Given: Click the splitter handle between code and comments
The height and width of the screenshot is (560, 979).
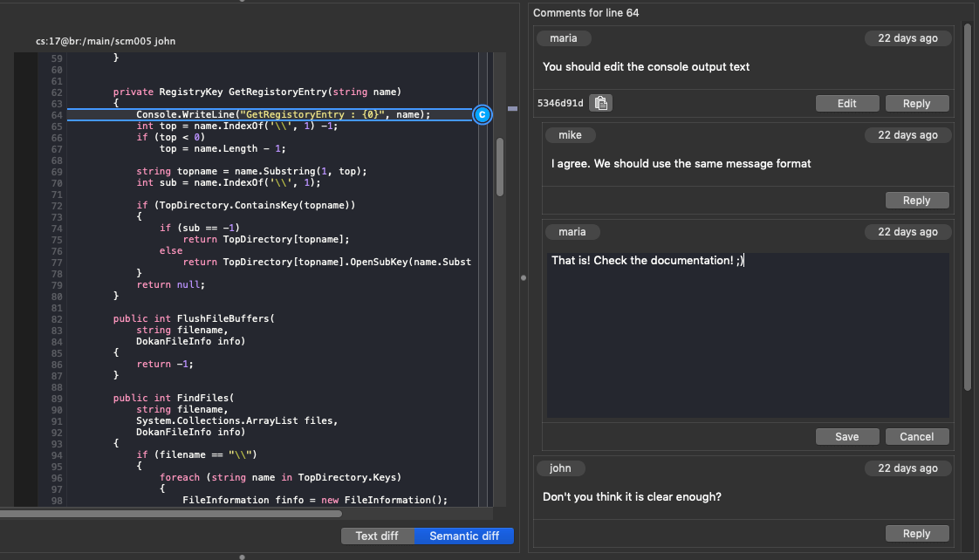Looking at the screenshot, I should coord(524,277).
